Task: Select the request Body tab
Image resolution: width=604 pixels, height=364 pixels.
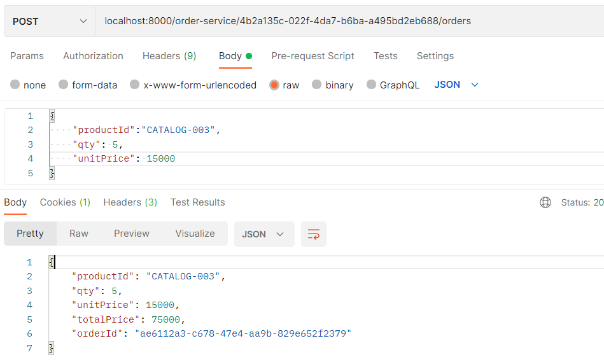Action: pyautogui.click(x=235, y=56)
